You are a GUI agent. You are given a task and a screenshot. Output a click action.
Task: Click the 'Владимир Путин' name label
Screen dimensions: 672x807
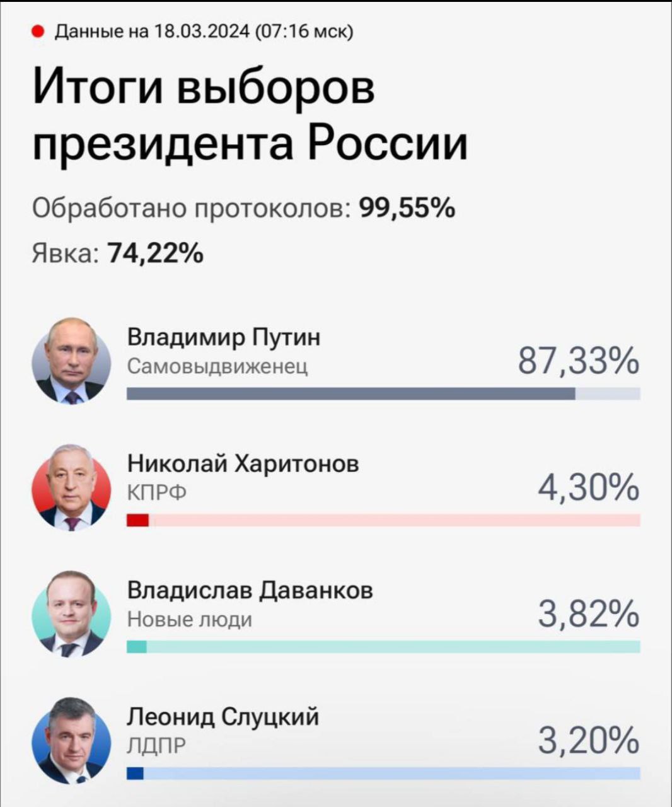(x=224, y=337)
